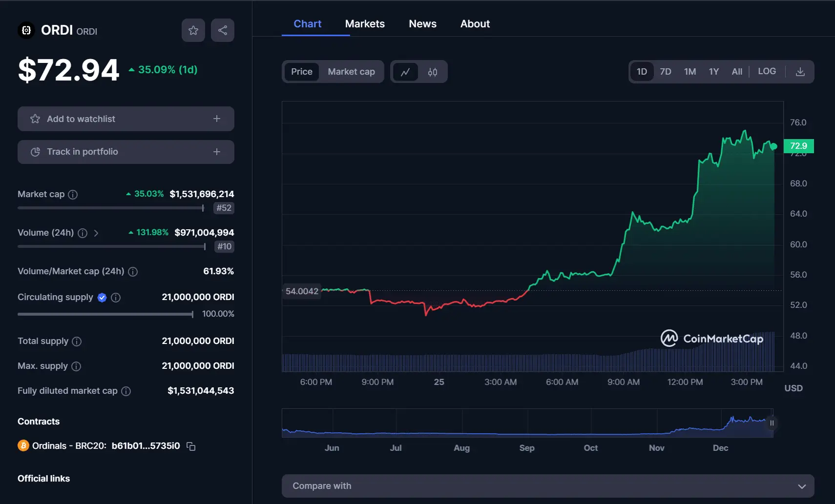Open the Volume (24h) info icon
The image size is (835, 504).
pyautogui.click(x=83, y=233)
